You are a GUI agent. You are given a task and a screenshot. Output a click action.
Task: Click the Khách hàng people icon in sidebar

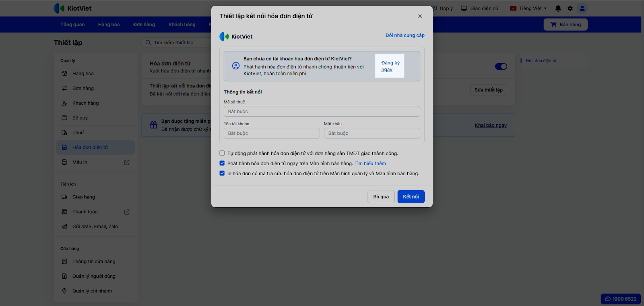64,103
